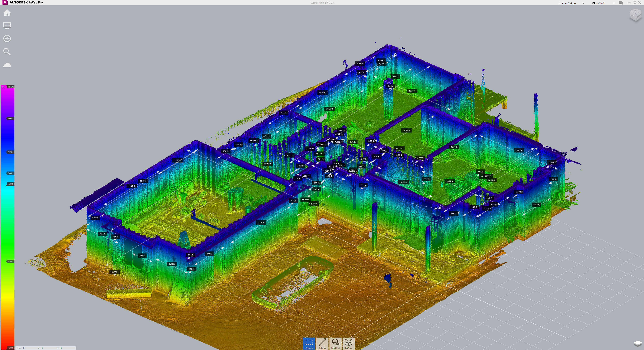Open the feedback chat bubbles icon
Image resolution: width=644 pixels, height=350 pixels.
[621, 3]
